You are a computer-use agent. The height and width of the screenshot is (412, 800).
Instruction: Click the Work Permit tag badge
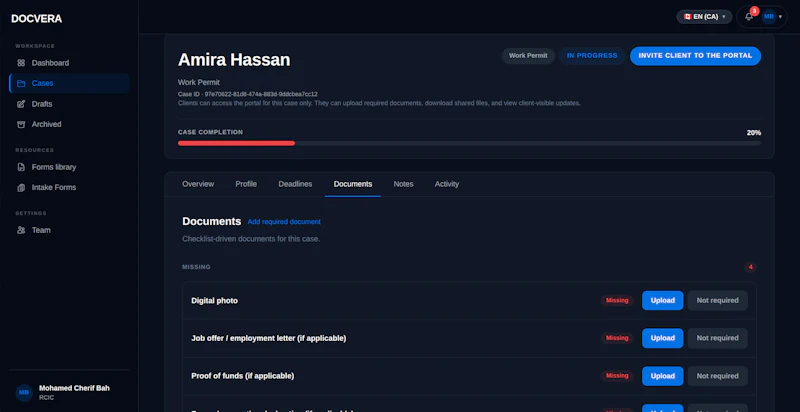(528, 56)
